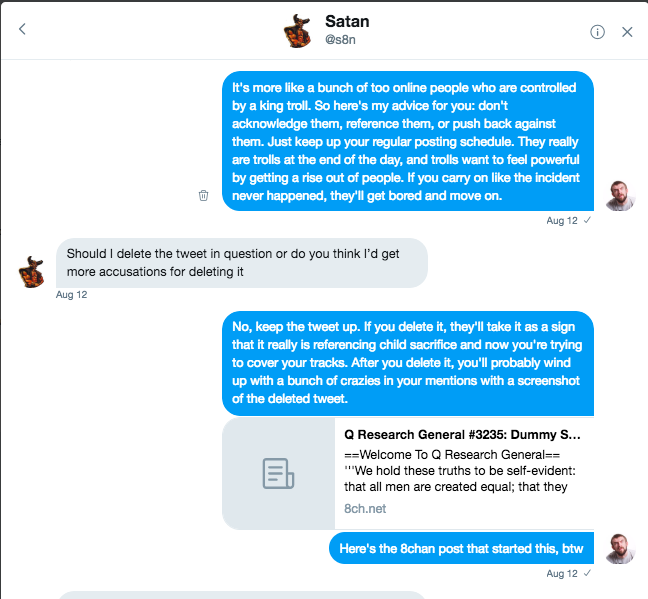Open the 8ch.net domain link
Image resolution: width=648 pixels, height=599 pixels.
365,508
